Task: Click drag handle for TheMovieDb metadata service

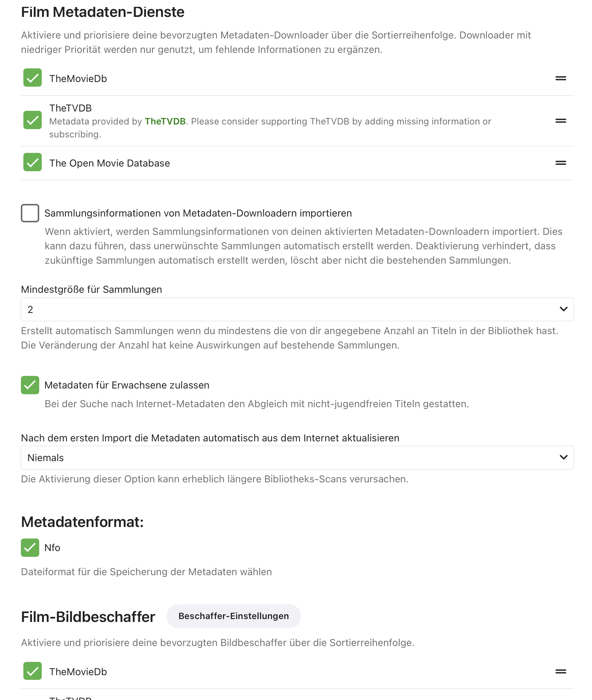Action: click(560, 78)
